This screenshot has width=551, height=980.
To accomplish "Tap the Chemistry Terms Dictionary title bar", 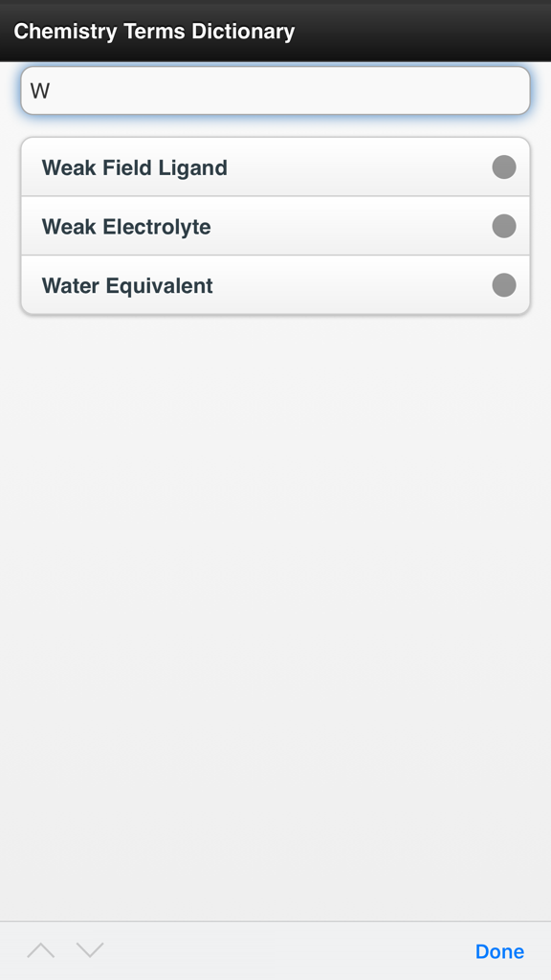I will click(x=154, y=31).
